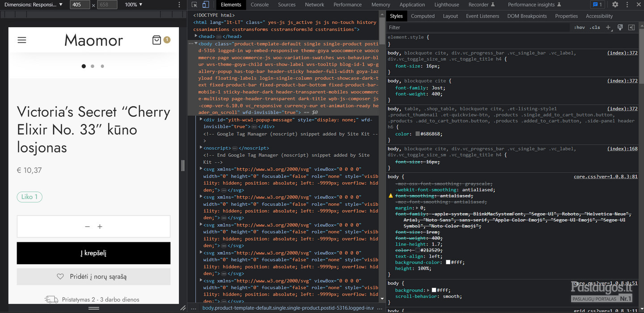The height and width of the screenshot is (313, 644).
Task: Expand the background property shorthand triangle
Action: [x=428, y=290]
